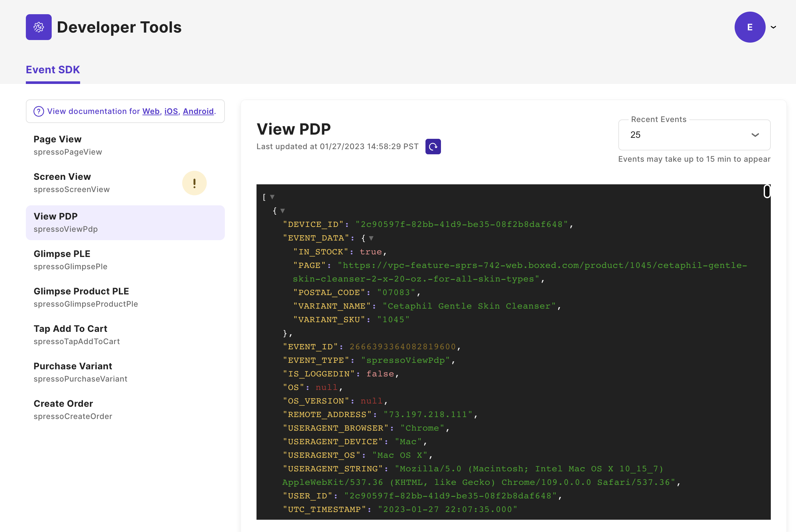Collapse the EVENT_DATA object triangle
The height and width of the screenshot is (532, 796).
pos(371,238)
